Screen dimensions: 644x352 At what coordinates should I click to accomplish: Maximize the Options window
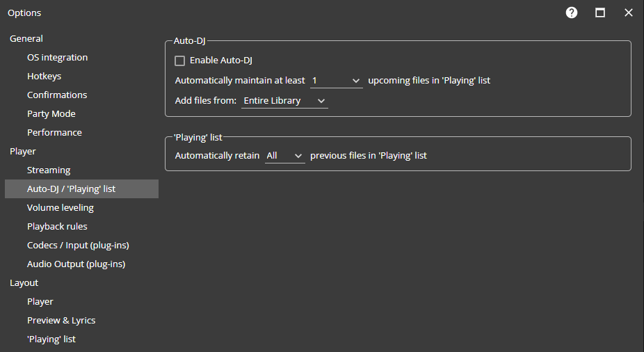pyautogui.click(x=600, y=13)
